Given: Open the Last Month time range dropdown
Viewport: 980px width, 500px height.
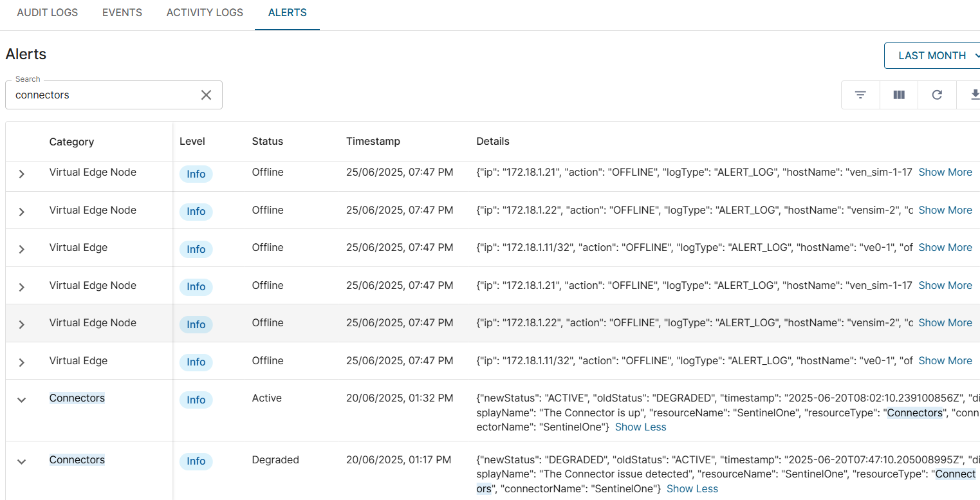Looking at the screenshot, I should point(934,55).
